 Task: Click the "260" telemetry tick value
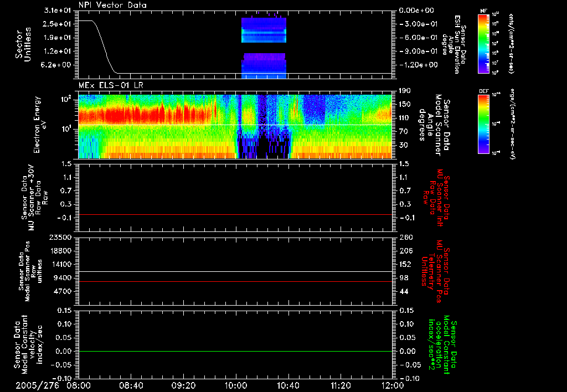[x=406, y=237]
